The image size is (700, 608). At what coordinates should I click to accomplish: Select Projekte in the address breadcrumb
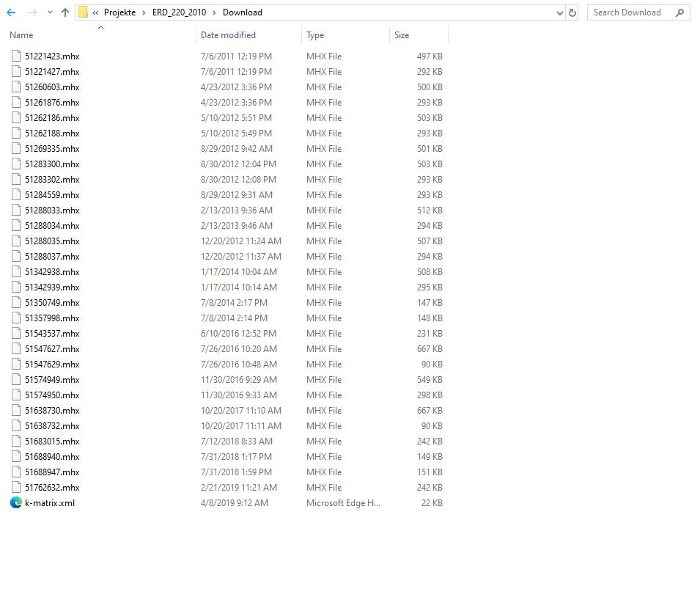tap(119, 12)
